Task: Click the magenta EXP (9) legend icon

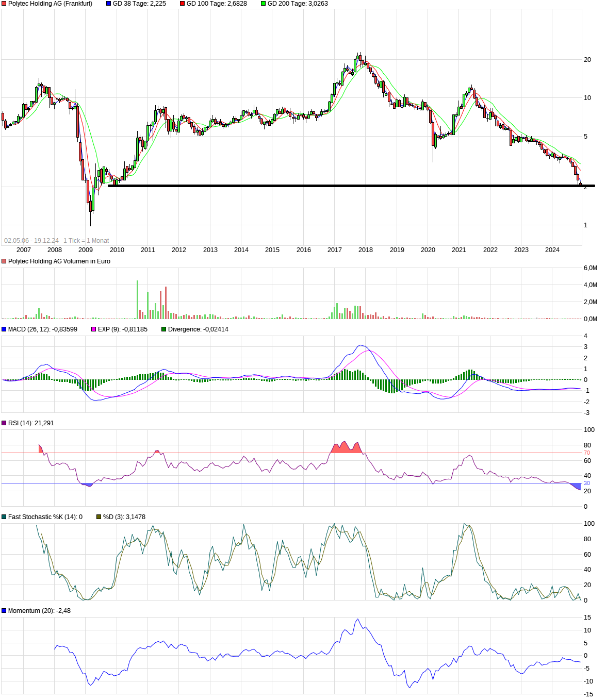Action: click(x=93, y=328)
